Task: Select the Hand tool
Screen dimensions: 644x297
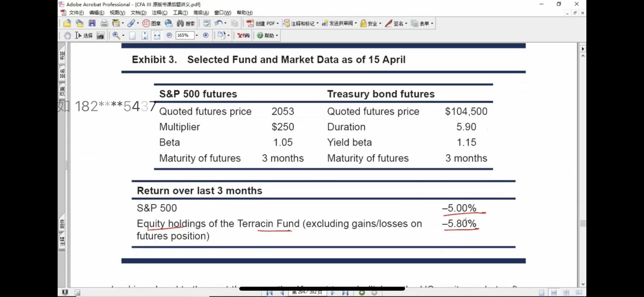Action: click(x=67, y=35)
